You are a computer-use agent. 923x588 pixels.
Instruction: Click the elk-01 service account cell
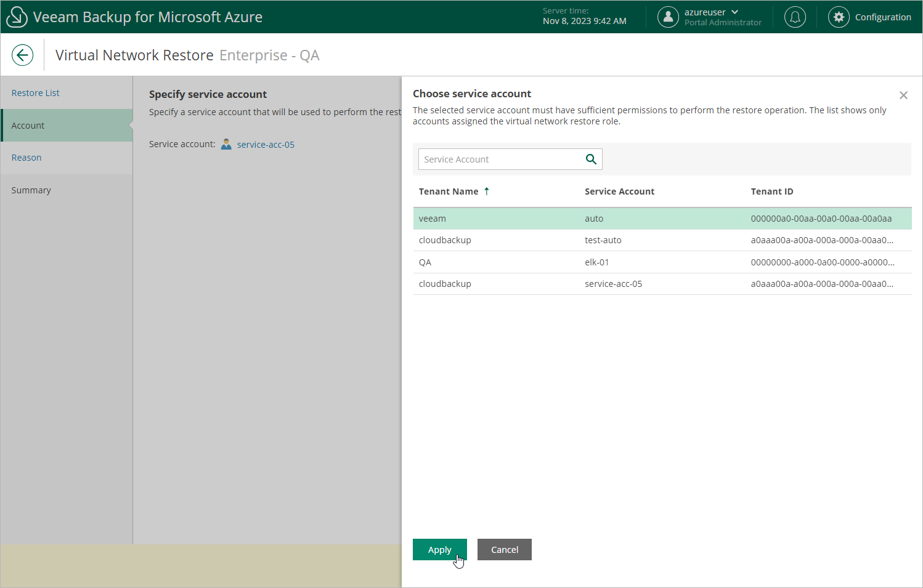(x=597, y=262)
